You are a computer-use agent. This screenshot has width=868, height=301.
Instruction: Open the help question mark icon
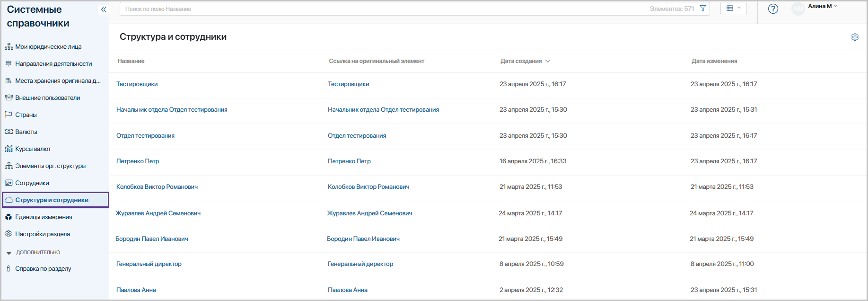pos(773,9)
